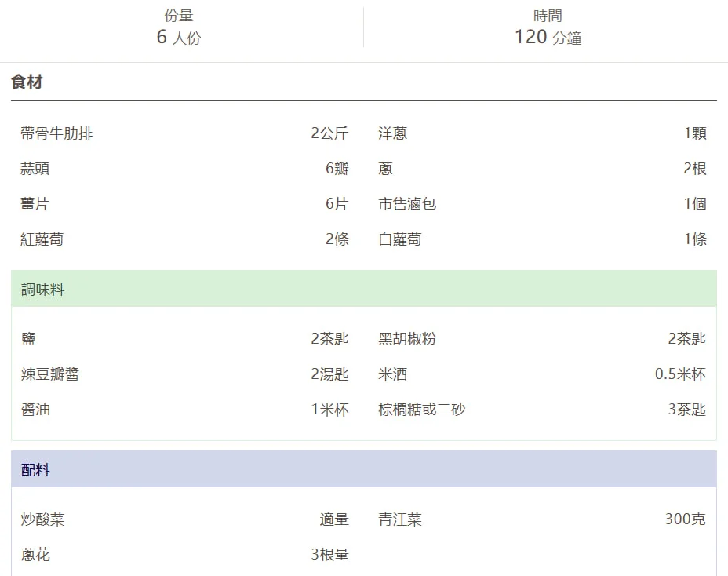
Task: Click the 黑胡椒粉 seasoning
Action: (407, 339)
